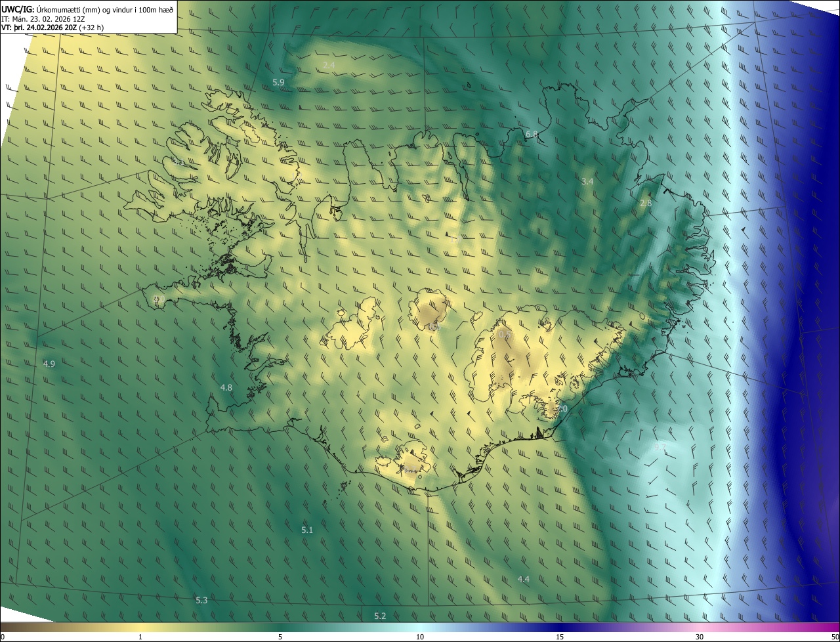Click the 5.1 value label south of the coast
840x642 pixels.
point(307,530)
